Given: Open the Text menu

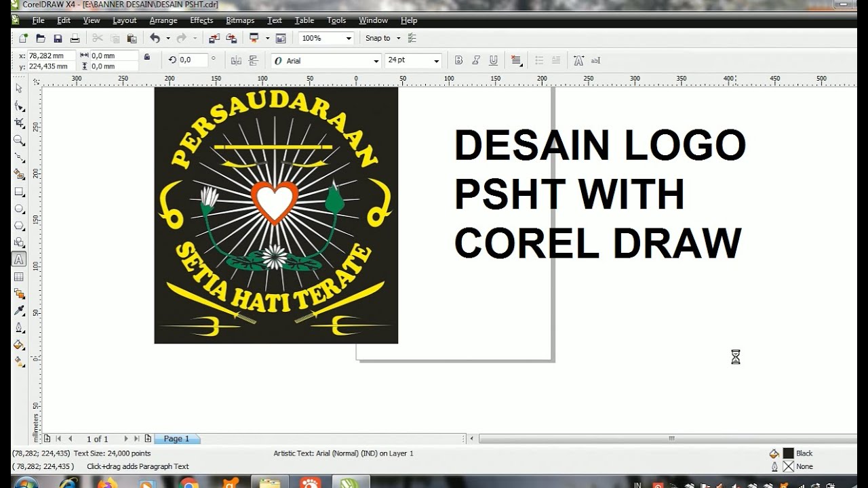Looking at the screenshot, I should (x=275, y=20).
